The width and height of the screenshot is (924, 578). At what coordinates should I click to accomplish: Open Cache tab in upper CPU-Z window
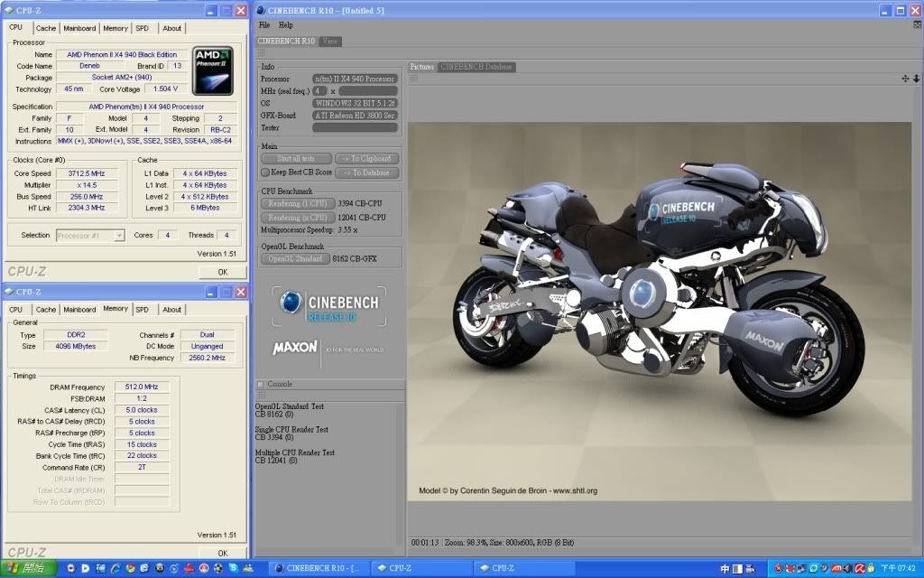tap(45, 28)
